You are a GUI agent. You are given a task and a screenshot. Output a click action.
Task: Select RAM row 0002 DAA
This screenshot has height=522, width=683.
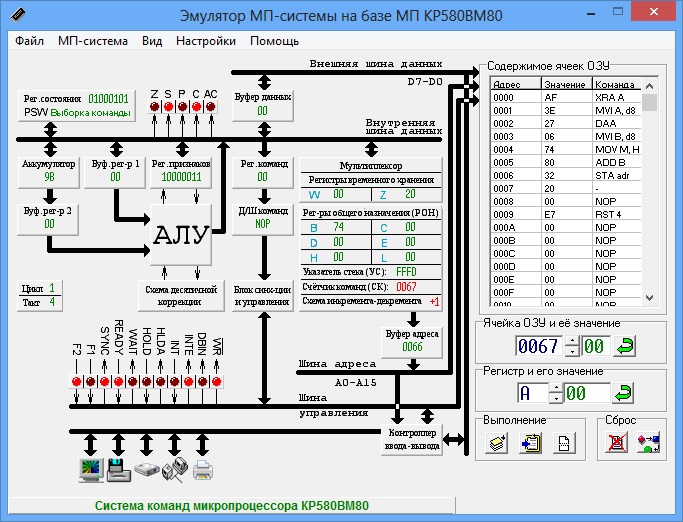(x=566, y=123)
